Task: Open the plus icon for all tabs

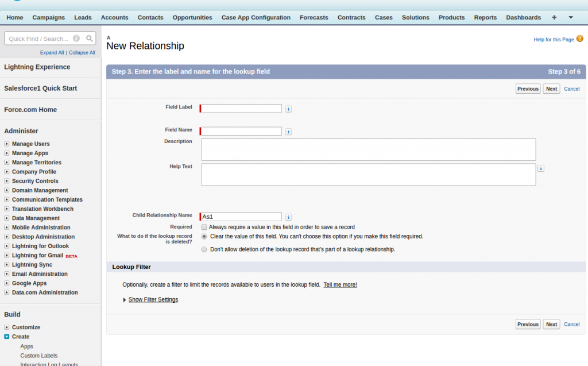Action: click(x=554, y=18)
